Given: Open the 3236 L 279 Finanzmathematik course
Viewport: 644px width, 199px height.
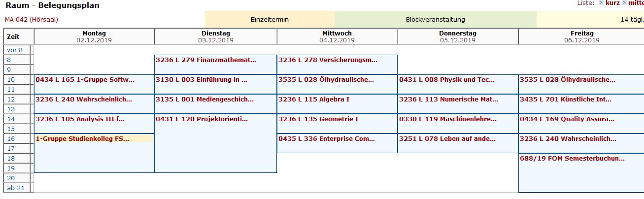Looking at the screenshot, I should (x=206, y=60).
